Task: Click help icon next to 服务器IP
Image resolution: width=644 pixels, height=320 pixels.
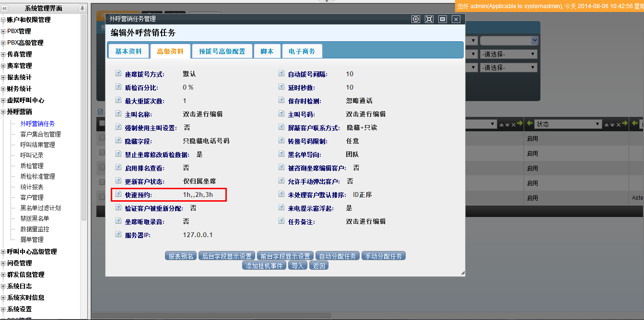Action: (118, 235)
